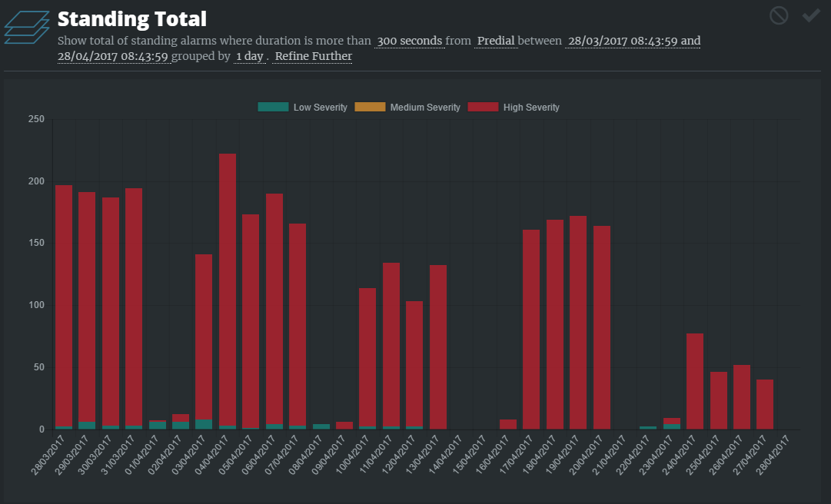Click the 24/04/2017 bar

pos(695,381)
